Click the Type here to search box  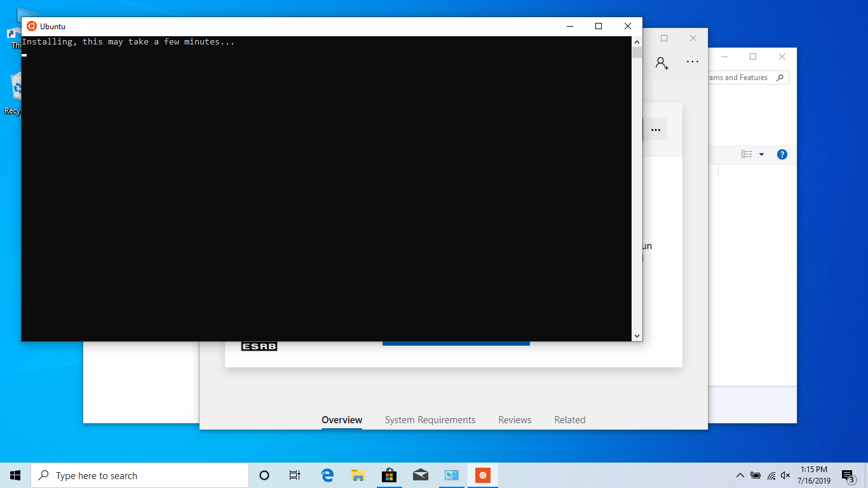(x=140, y=475)
